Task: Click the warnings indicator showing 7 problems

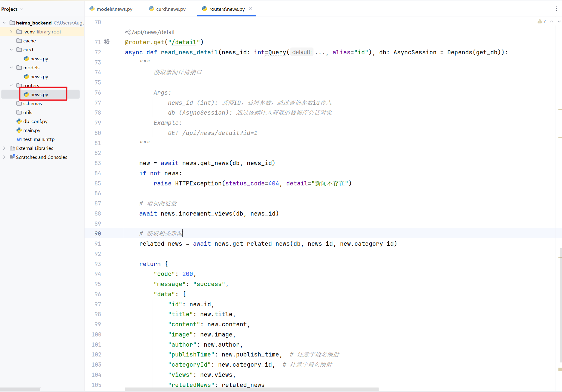Action: [x=541, y=21]
